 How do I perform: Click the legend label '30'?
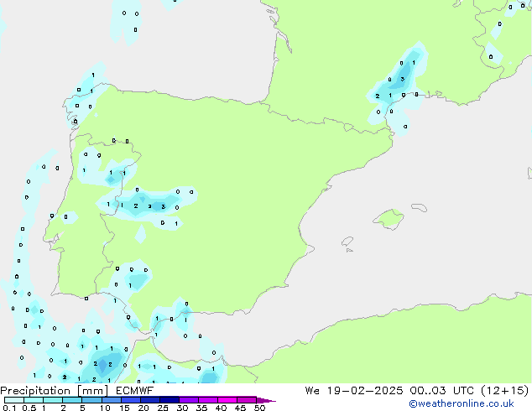182,408
